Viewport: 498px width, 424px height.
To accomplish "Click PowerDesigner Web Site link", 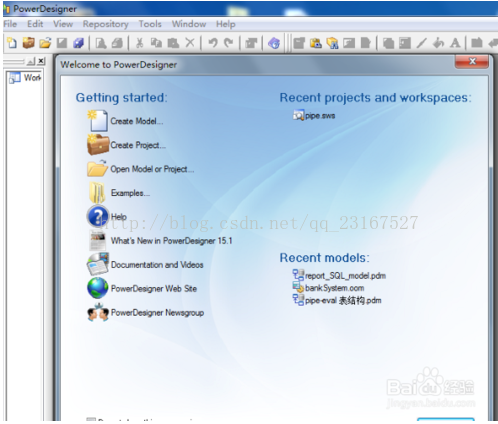I will click(x=154, y=288).
